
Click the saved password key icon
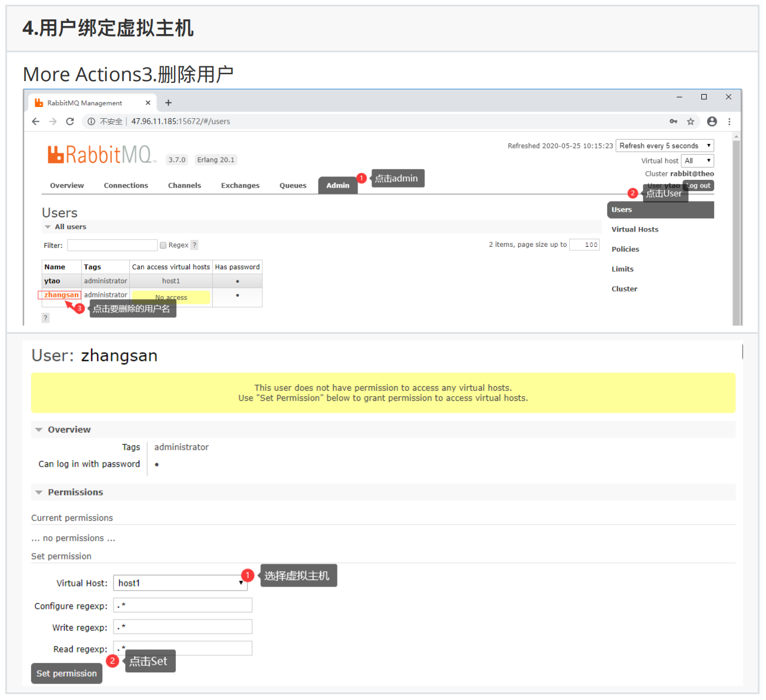pos(674,122)
